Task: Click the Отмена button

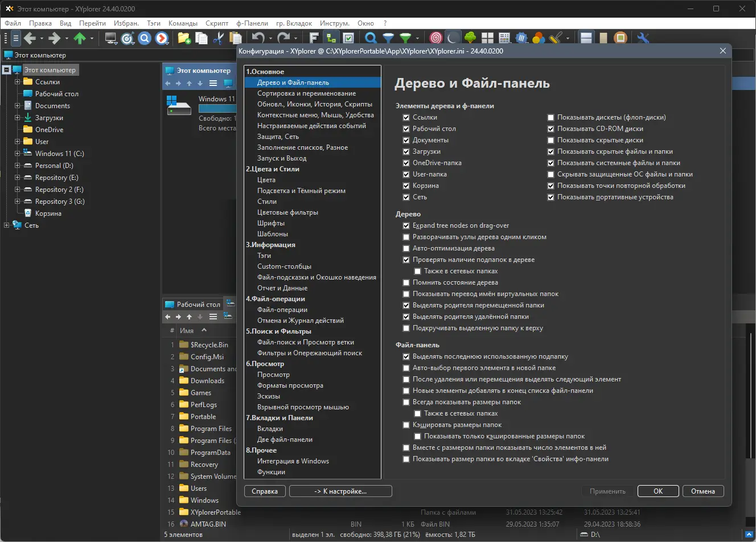Action: (x=703, y=491)
